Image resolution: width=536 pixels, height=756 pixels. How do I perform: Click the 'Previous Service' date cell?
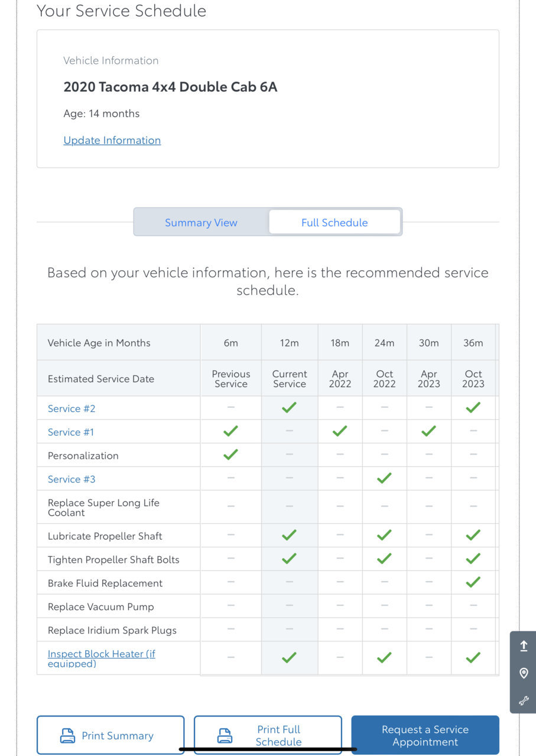coord(231,379)
